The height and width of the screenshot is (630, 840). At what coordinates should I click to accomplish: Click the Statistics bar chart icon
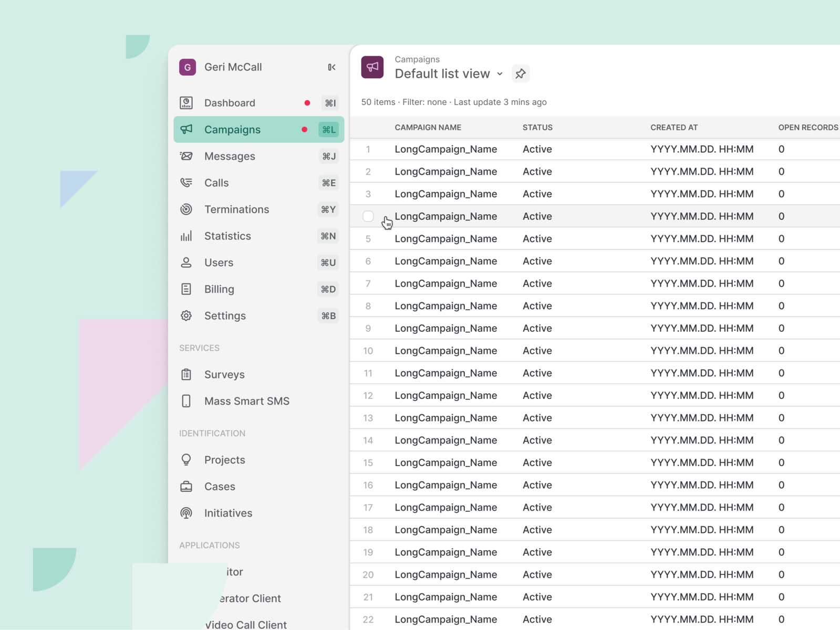[186, 236]
